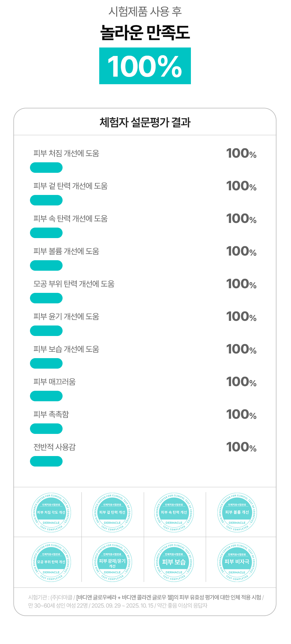Open the 피부 볼륨 개선 badge
This screenshot has height=644, width=291.
237,512
